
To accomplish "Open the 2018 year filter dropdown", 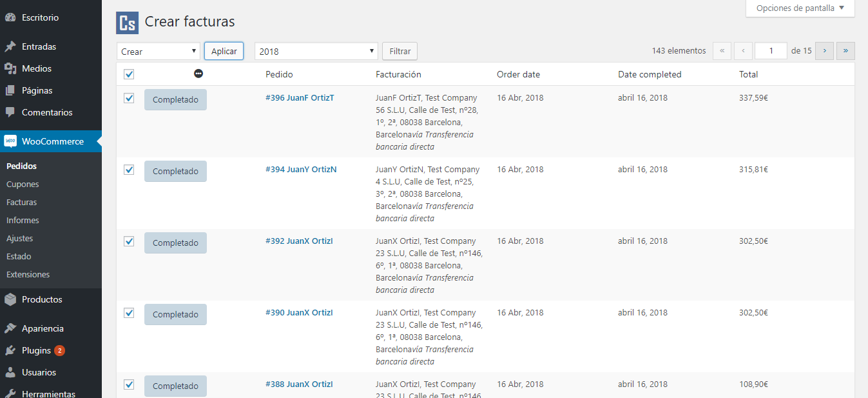I will click(x=316, y=52).
